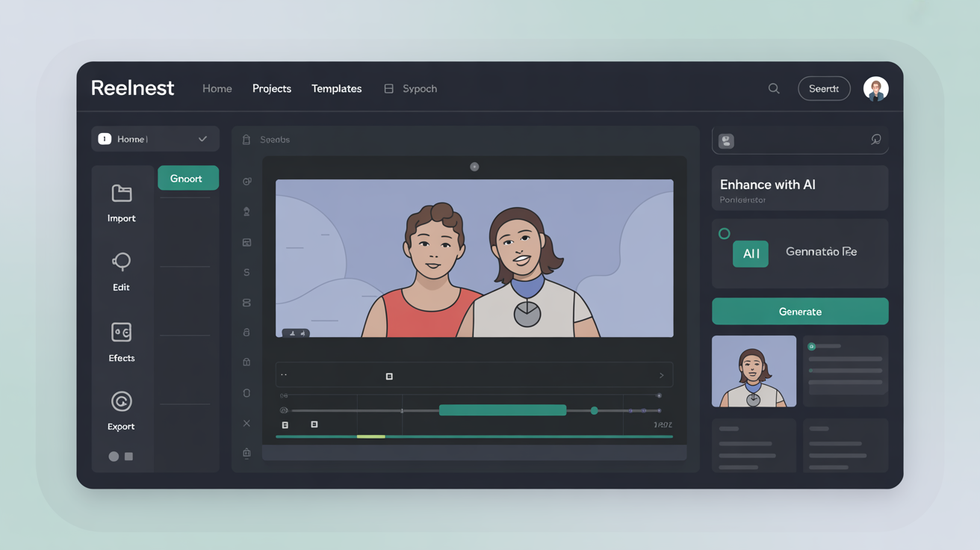This screenshot has width=980, height=550.
Task: Switch to the Projects tab
Action: 272,88
